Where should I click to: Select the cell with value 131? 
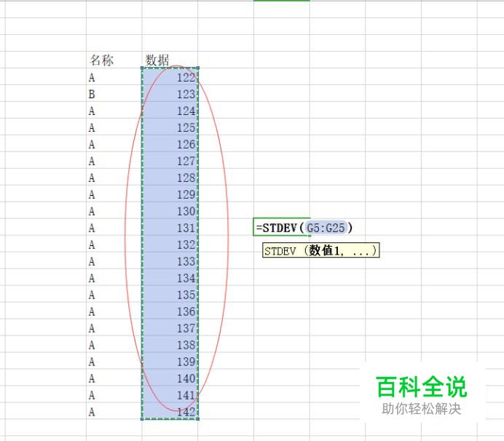(x=170, y=227)
